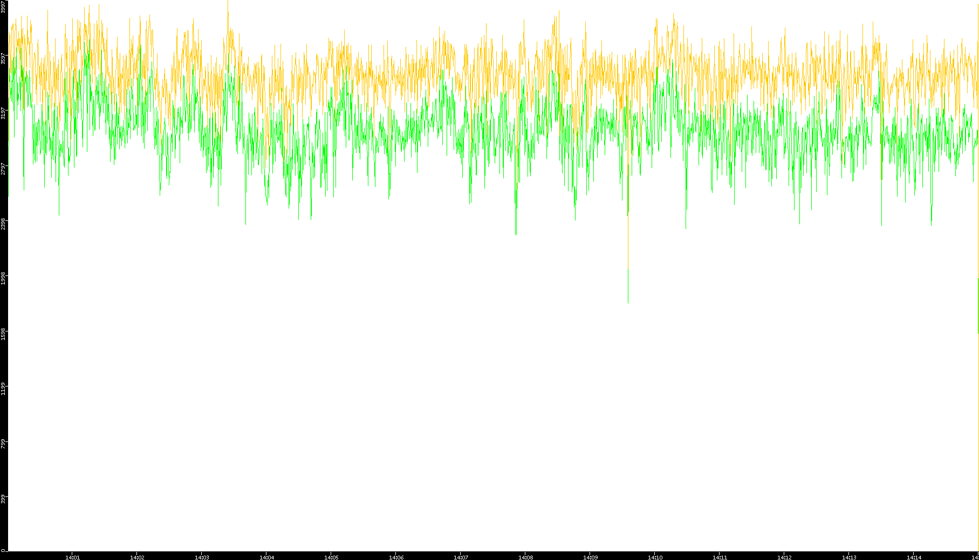The image size is (979, 560).
Task: Click the 1998 y-axis label
Action: (4, 279)
